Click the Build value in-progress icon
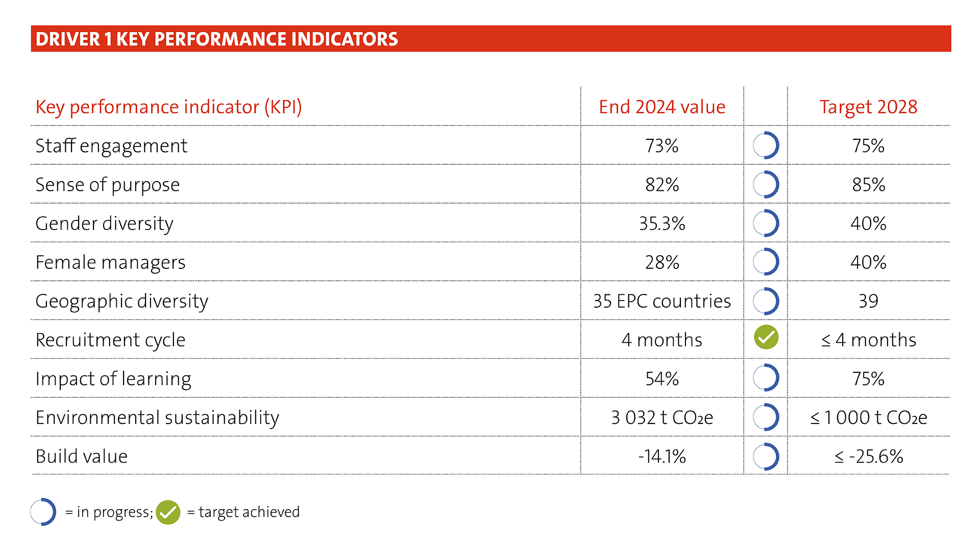This screenshot has width=980, height=551. coord(766,456)
